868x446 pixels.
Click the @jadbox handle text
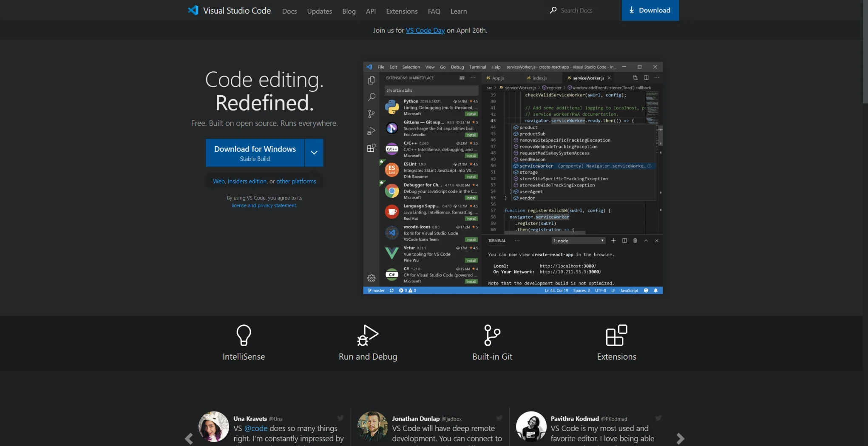pyautogui.click(x=451, y=419)
